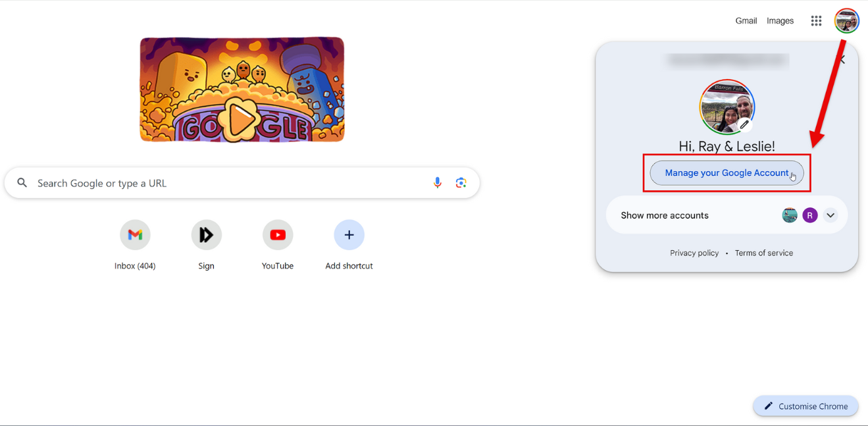Open the YouTube shortcut
This screenshot has height=426, width=868.
pos(278,235)
